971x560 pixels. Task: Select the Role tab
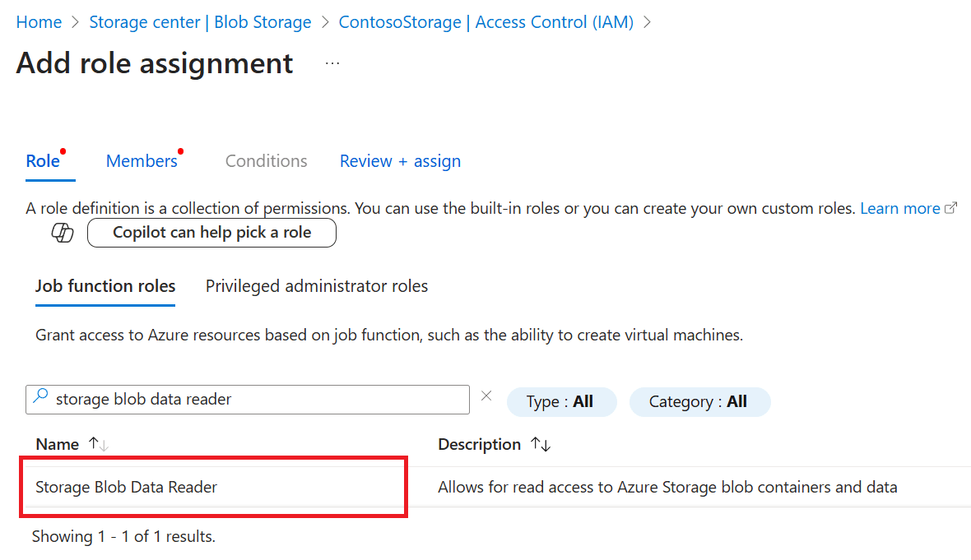point(43,161)
